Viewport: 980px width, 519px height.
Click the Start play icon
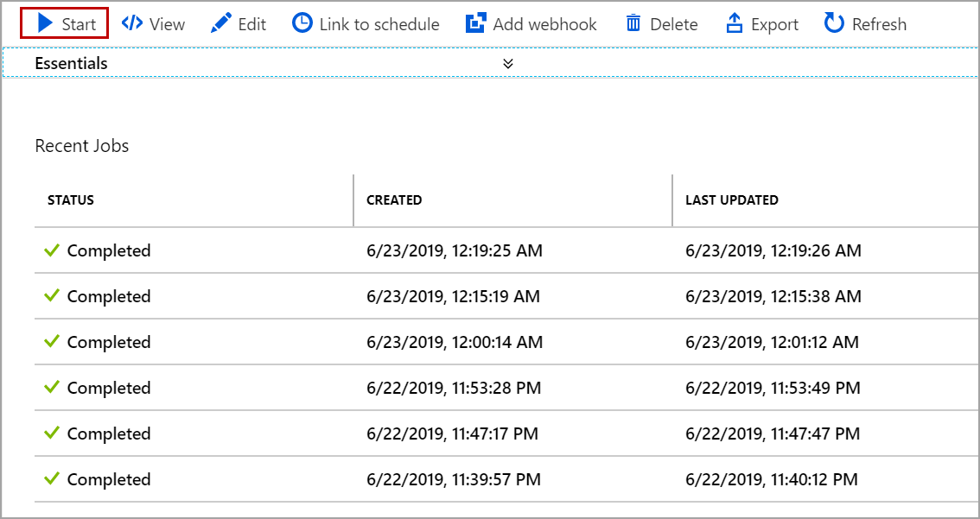(45, 23)
